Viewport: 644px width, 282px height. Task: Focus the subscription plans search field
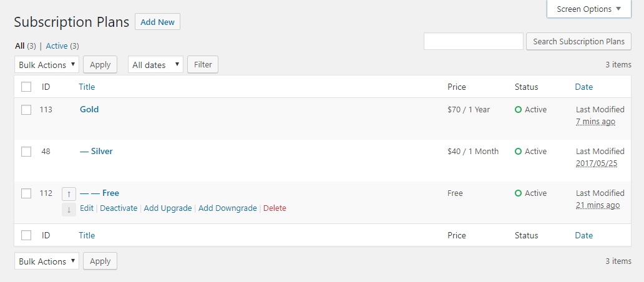[x=473, y=42]
